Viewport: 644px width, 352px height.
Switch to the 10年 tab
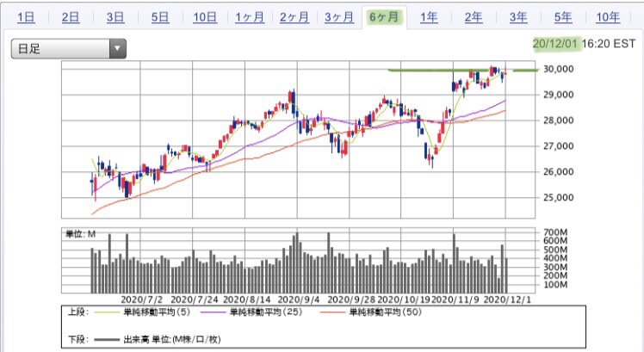point(608,17)
